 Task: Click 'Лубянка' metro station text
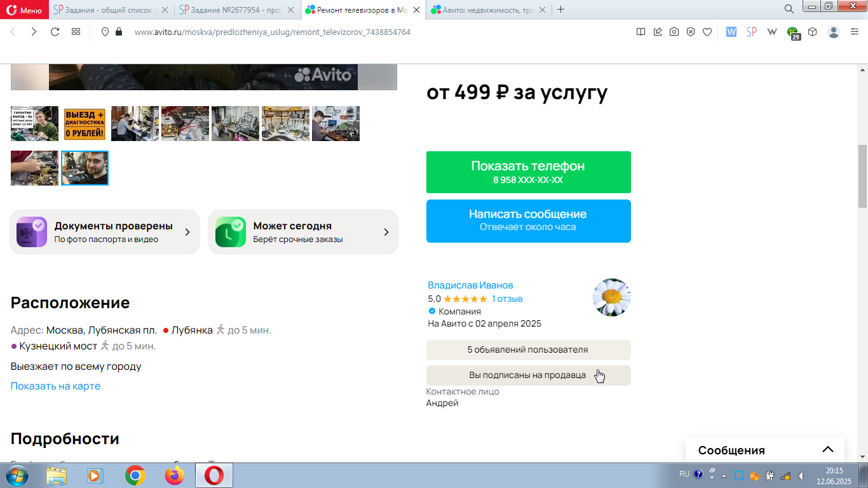(192, 330)
